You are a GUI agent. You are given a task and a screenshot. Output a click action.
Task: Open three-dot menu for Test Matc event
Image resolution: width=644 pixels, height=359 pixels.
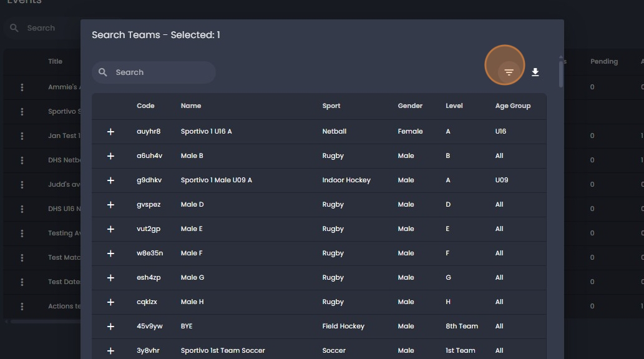(x=22, y=257)
